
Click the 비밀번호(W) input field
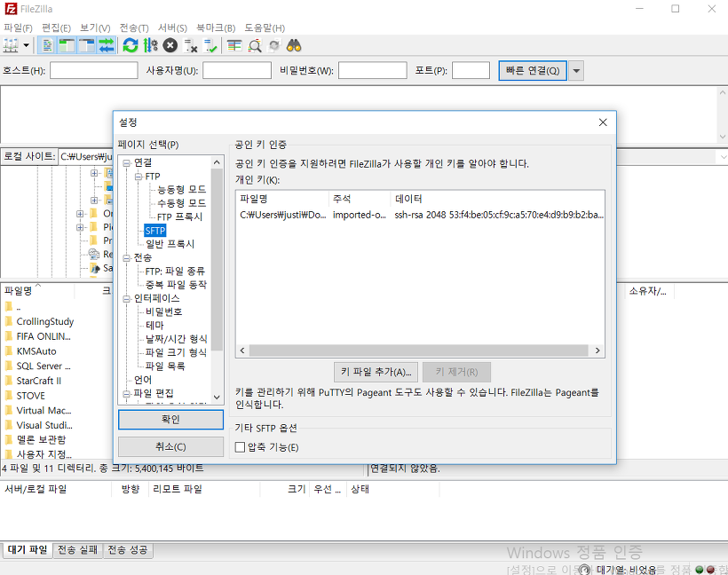coord(373,70)
